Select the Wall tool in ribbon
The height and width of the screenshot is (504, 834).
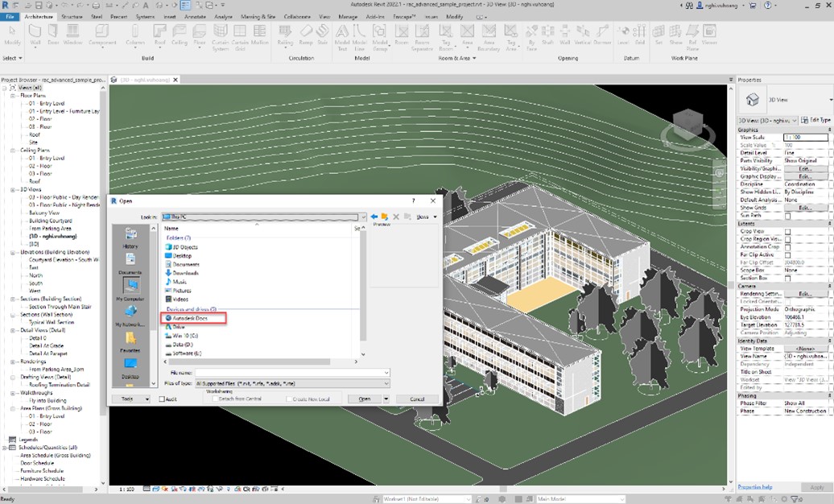[x=35, y=35]
